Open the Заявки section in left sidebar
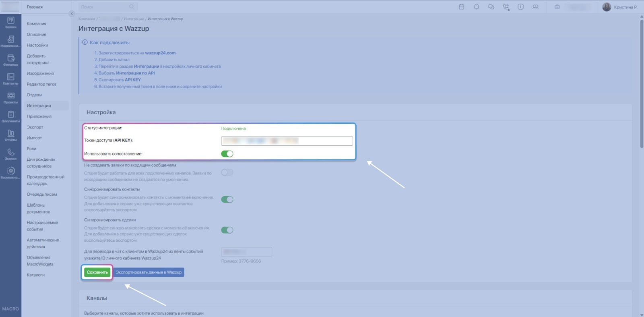Viewport: 644px width, 317px height. 10,23
